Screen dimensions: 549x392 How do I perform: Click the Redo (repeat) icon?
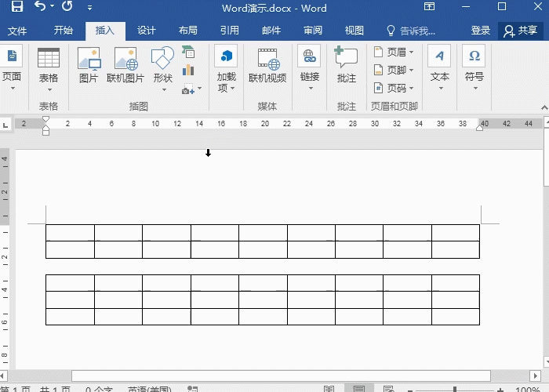[x=67, y=6]
